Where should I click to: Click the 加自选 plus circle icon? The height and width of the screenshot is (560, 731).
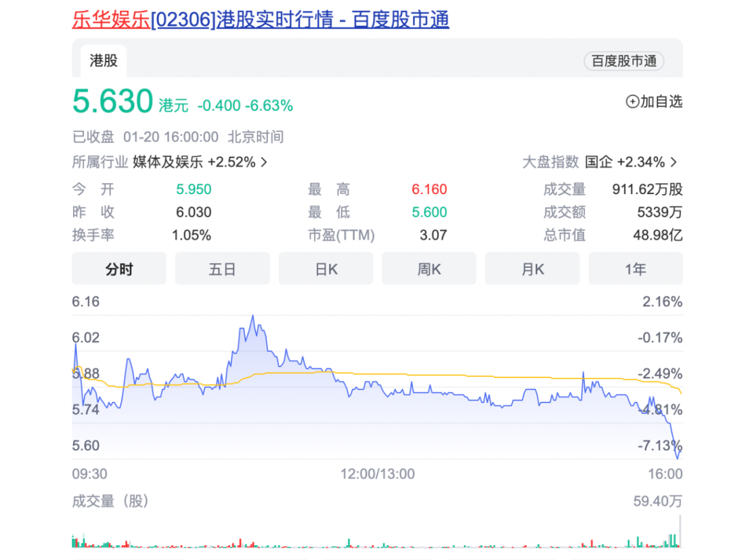click(632, 101)
